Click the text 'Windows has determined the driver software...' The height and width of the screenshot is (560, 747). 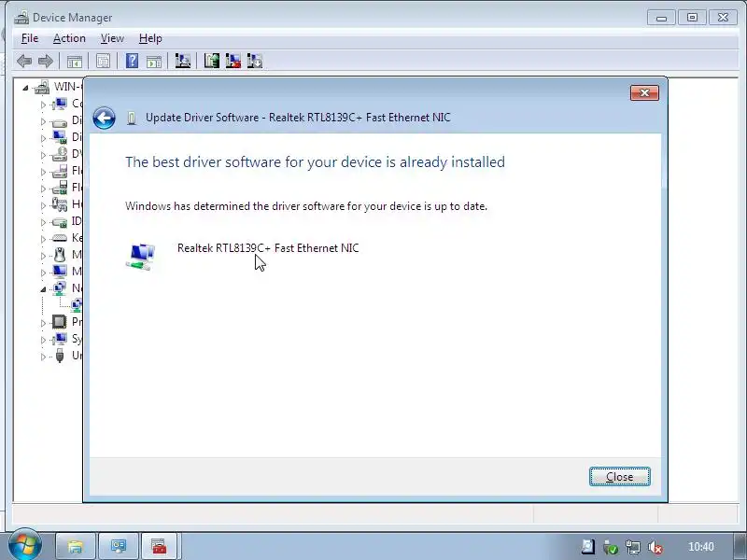(x=306, y=206)
